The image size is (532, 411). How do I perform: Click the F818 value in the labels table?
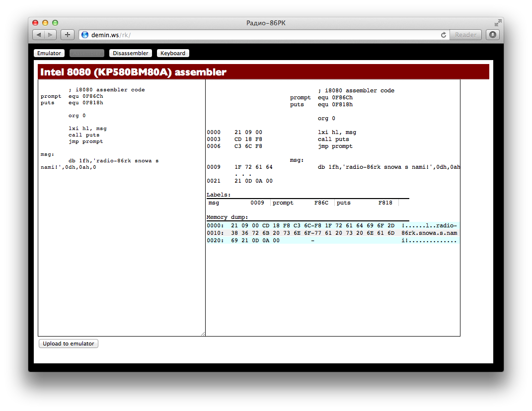click(385, 203)
